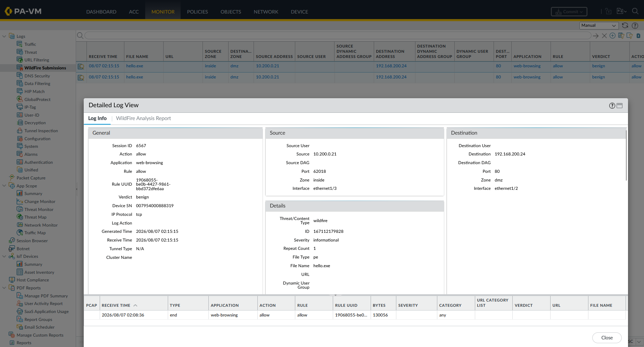Click benign verdict in first row

coord(598,66)
